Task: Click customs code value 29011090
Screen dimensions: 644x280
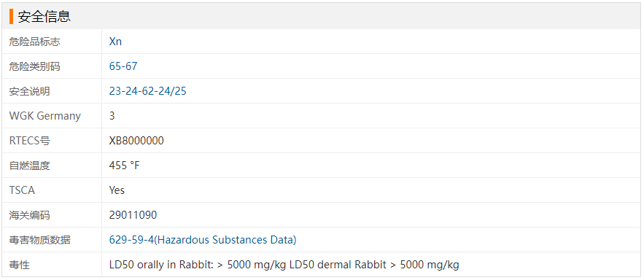Action: pos(133,215)
